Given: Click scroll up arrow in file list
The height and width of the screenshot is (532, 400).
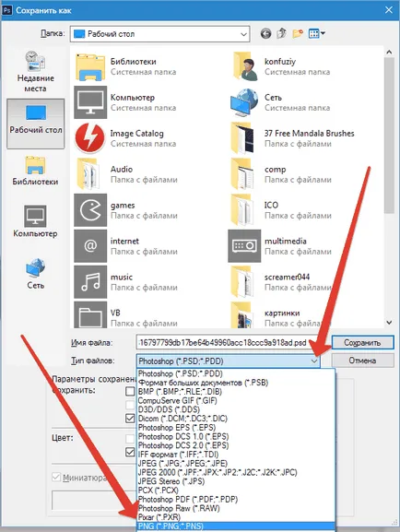Looking at the screenshot, I should tap(389, 52).
